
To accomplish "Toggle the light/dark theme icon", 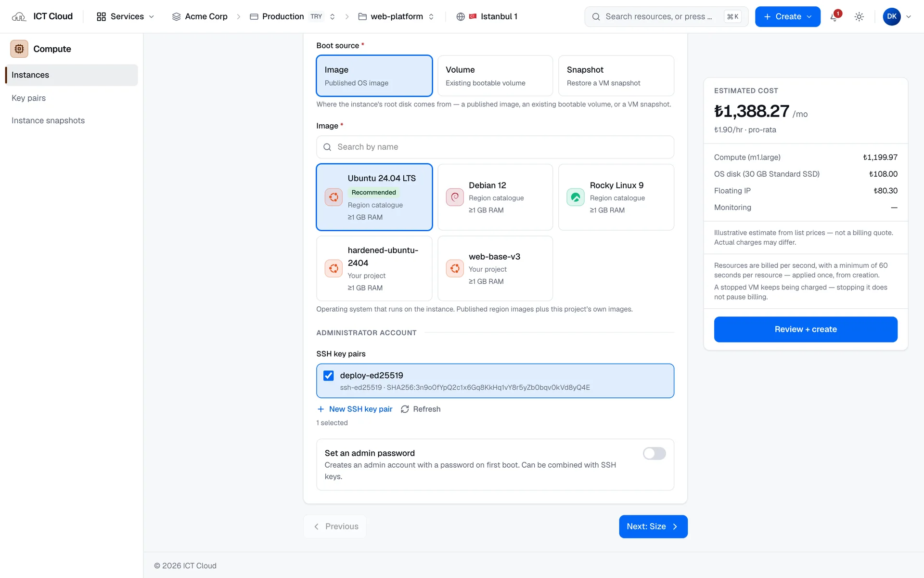I will (859, 17).
